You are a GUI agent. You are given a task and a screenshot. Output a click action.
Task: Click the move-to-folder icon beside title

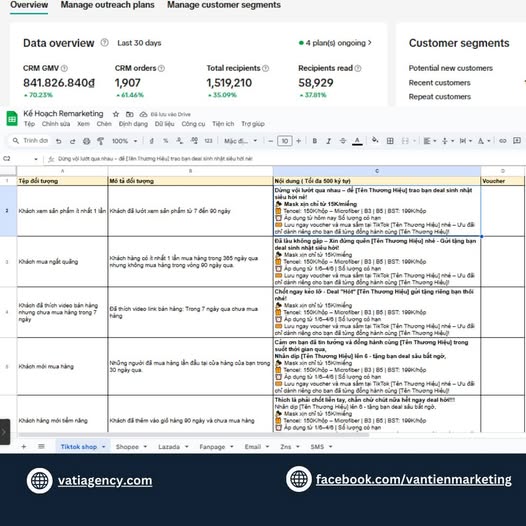129,114
